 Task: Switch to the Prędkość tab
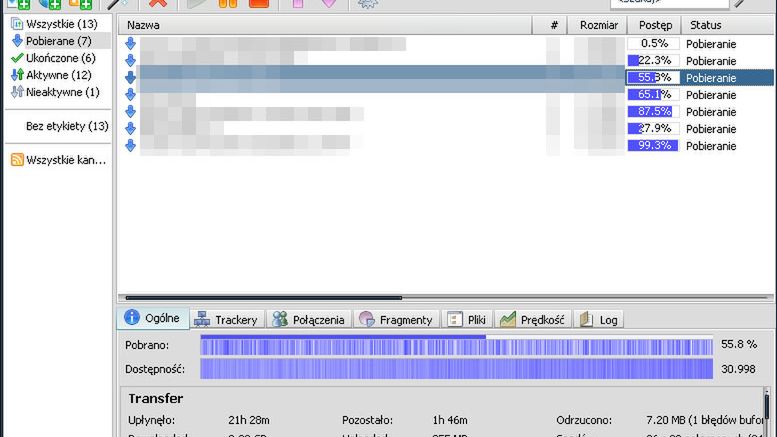point(532,320)
